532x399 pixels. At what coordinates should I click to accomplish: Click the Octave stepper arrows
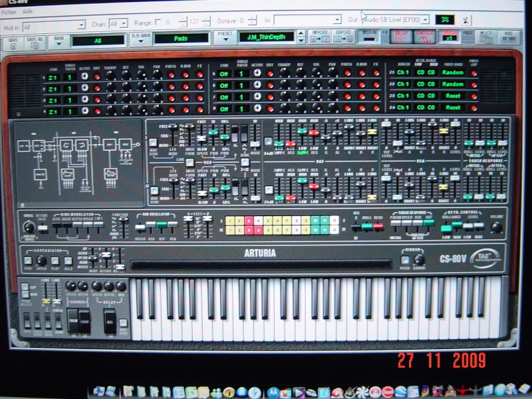252,21
